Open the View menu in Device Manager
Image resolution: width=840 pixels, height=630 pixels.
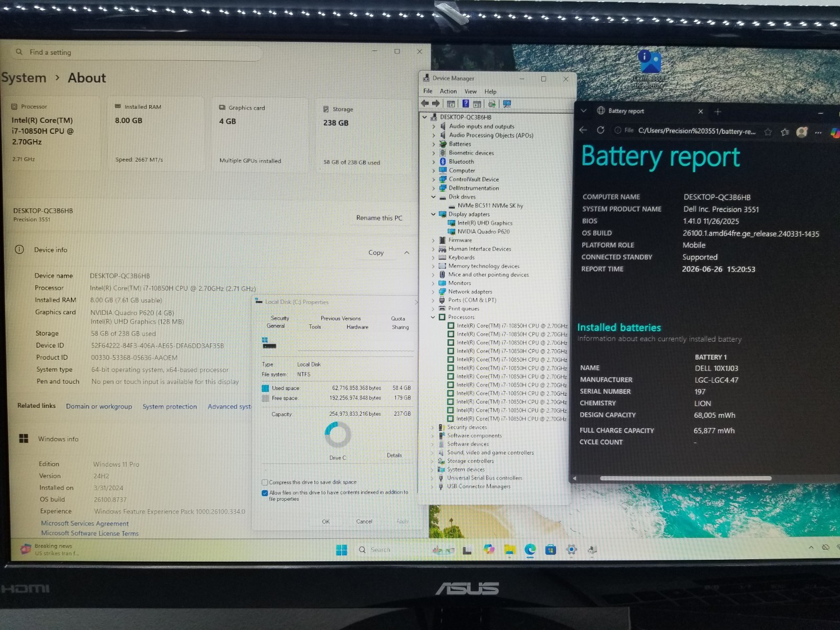(x=471, y=91)
